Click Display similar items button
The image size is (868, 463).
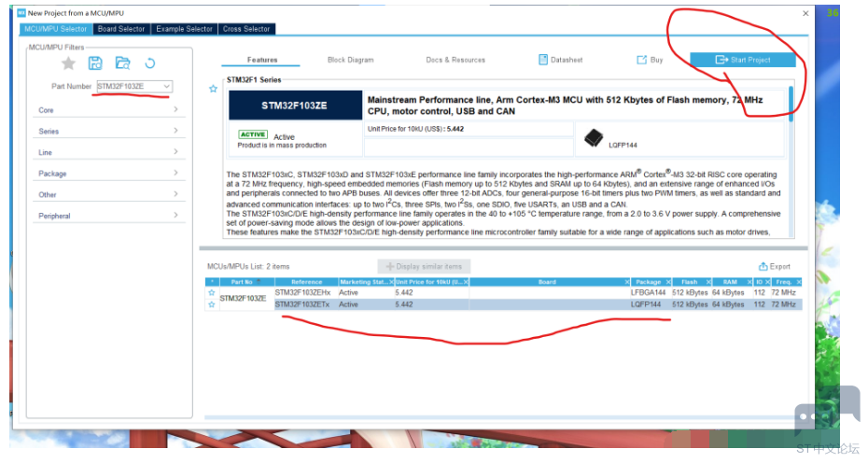pyautogui.click(x=424, y=266)
